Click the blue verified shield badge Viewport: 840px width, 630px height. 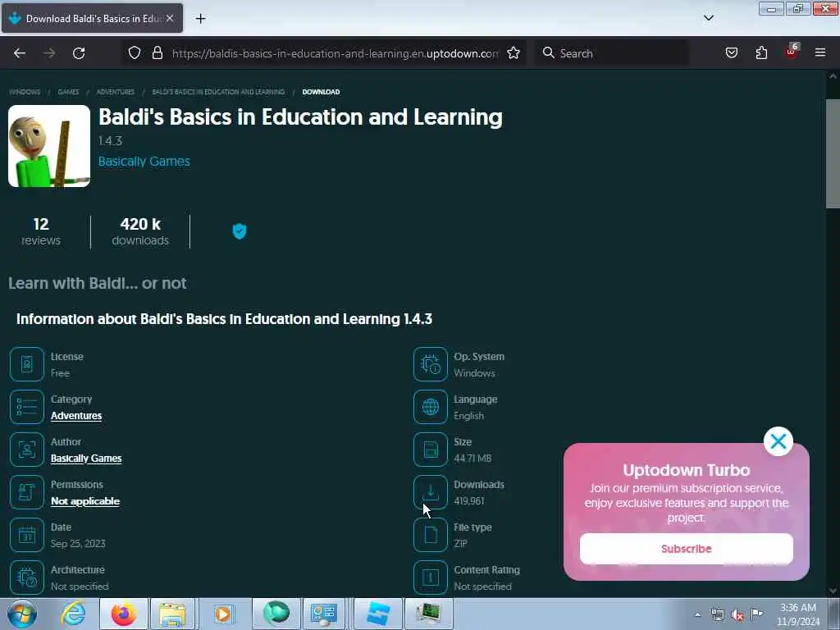point(240,231)
